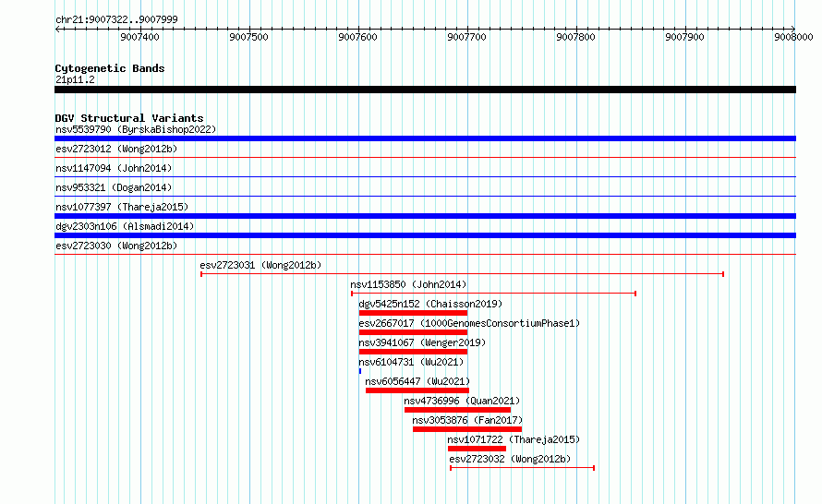Click nsv1071722 (Thareja2015) label
822x504 pixels.
click(514, 439)
